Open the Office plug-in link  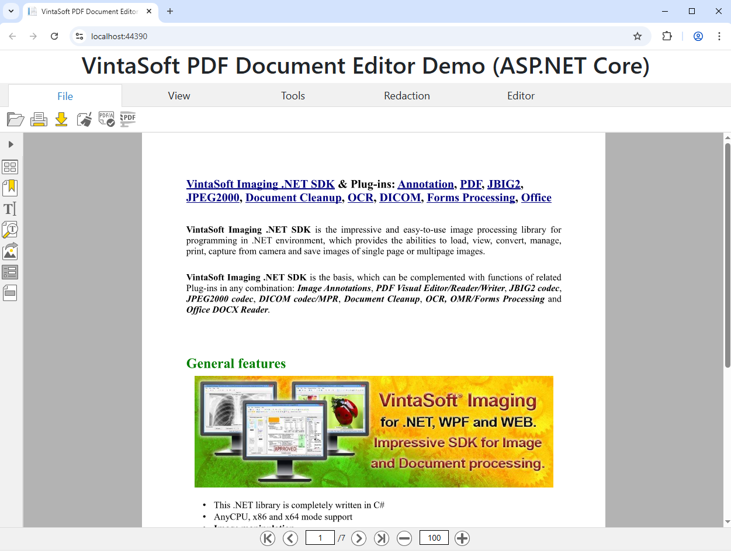point(536,198)
